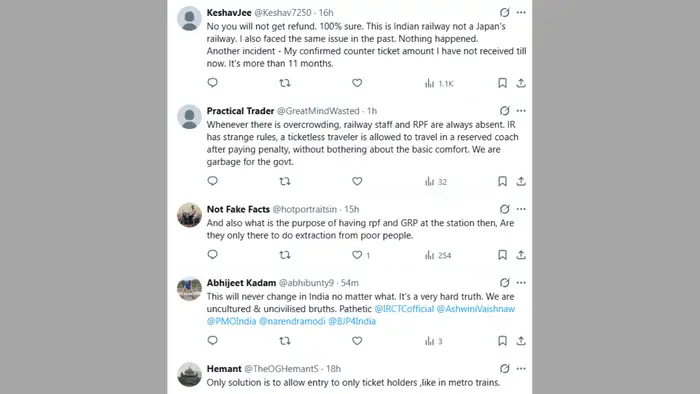700x394 pixels.
Task: Like the Not Fake Facts tweet
Action: [x=357, y=255]
